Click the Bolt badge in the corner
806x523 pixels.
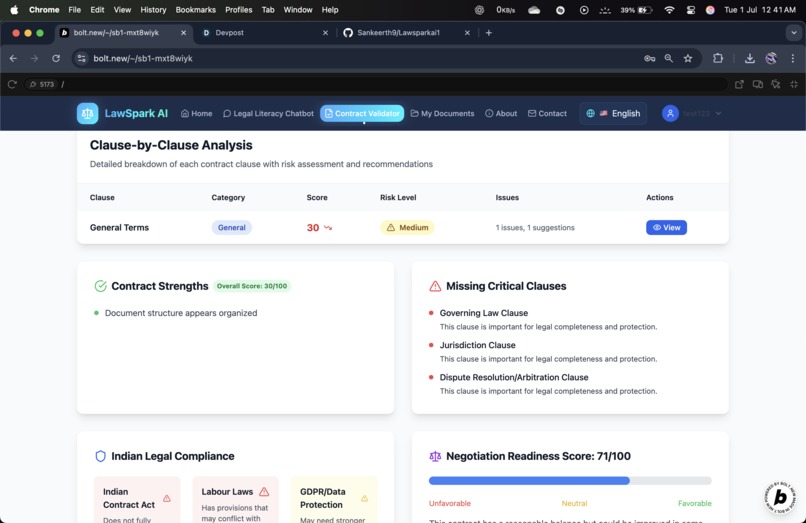780,497
